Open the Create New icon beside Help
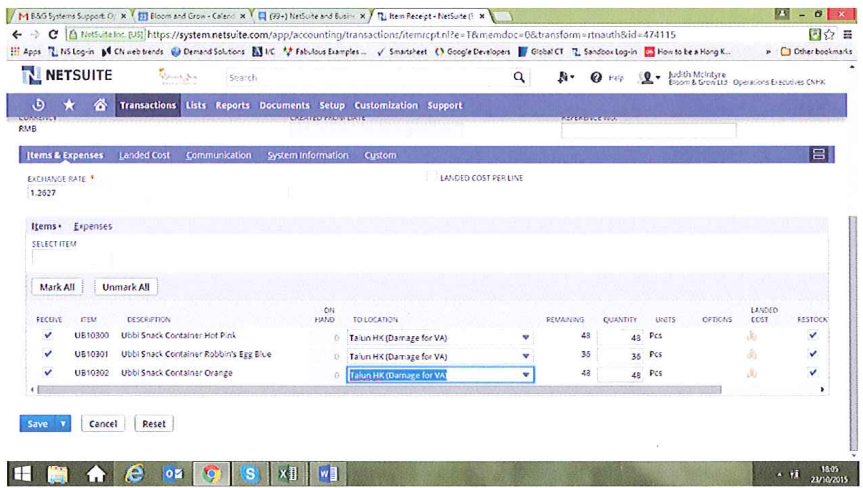863x488 pixels. click(x=565, y=78)
